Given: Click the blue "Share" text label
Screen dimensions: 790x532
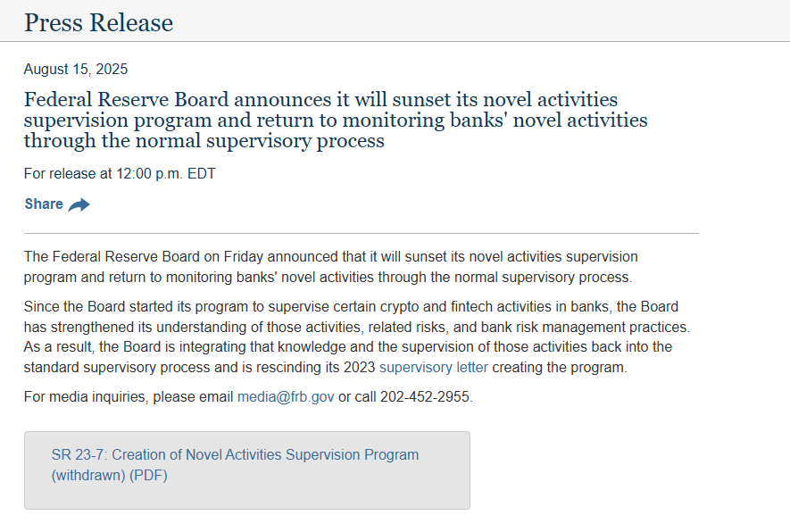Looking at the screenshot, I should 44,204.
